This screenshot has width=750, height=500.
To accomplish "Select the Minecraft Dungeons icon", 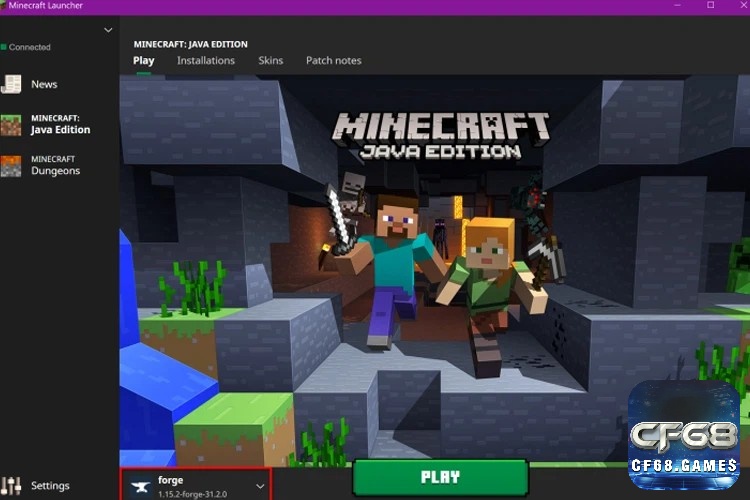I will pyautogui.click(x=11, y=166).
